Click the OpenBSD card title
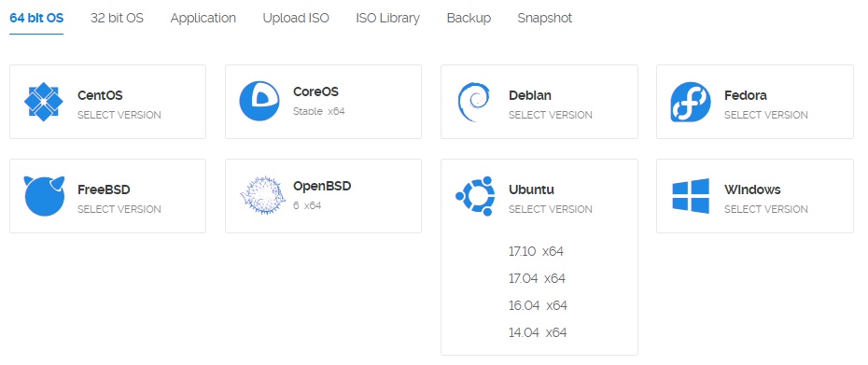The width and height of the screenshot is (868, 365). (322, 186)
